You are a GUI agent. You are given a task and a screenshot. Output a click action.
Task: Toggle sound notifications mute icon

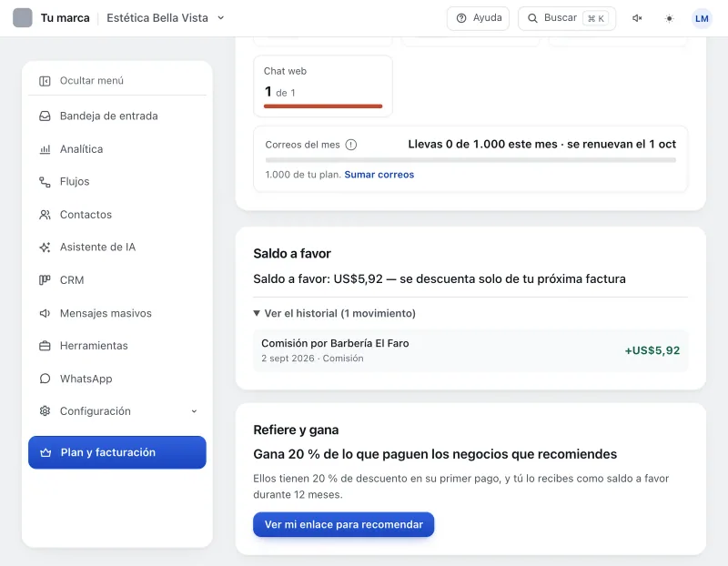pyautogui.click(x=637, y=18)
